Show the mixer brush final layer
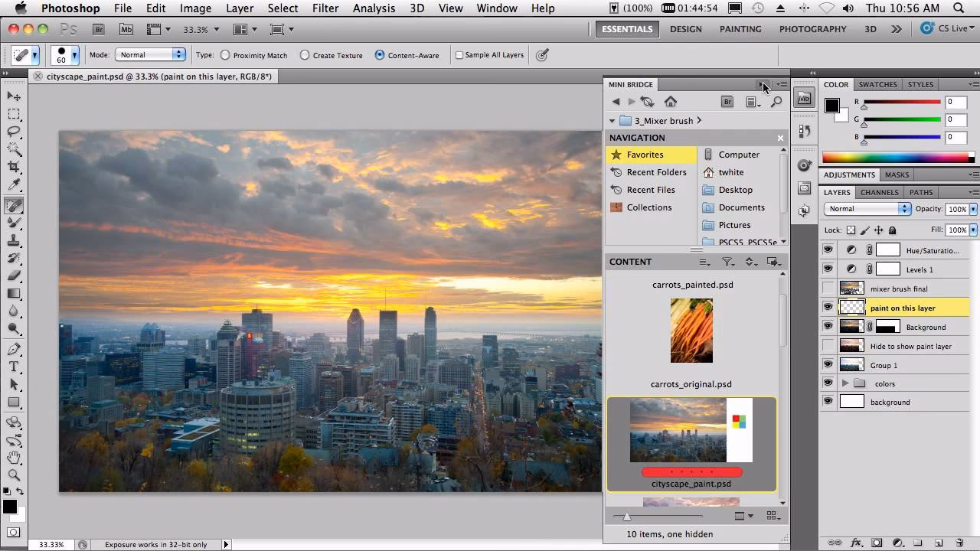This screenshot has height=551, width=980. pos(828,289)
